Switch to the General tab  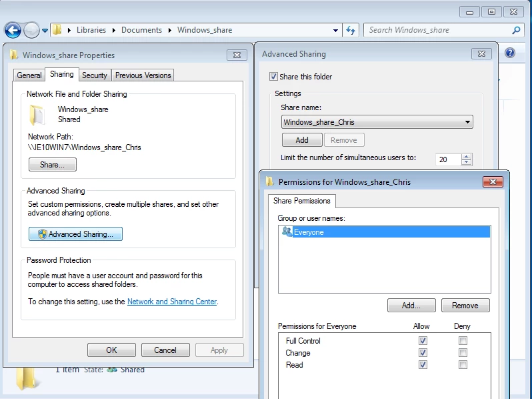29,75
